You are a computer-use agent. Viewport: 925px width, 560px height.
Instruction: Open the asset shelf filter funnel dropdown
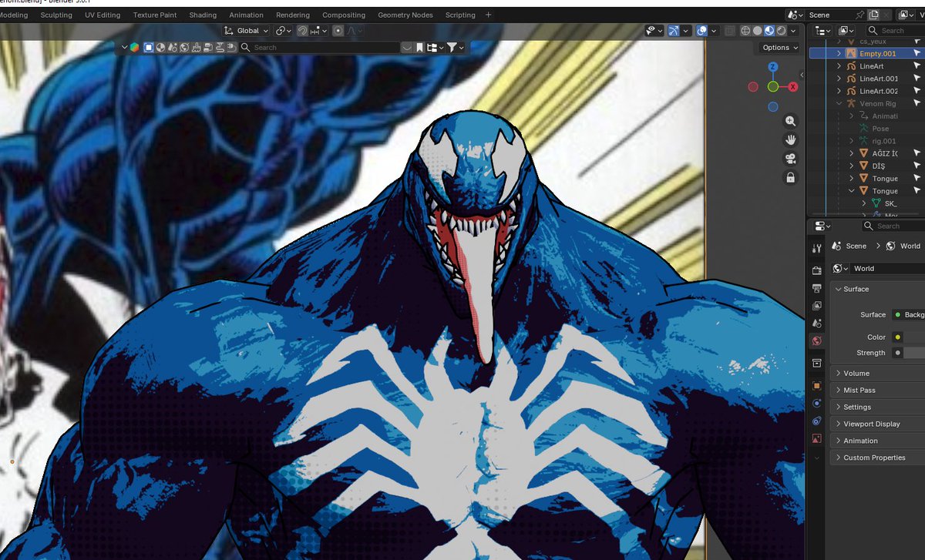(x=455, y=48)
